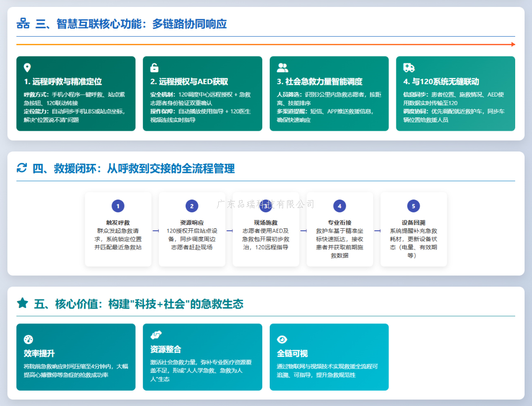Click the people group icon for 社会急救力量
The width and height of the screenshot is (532, 406).
(282, 68)
